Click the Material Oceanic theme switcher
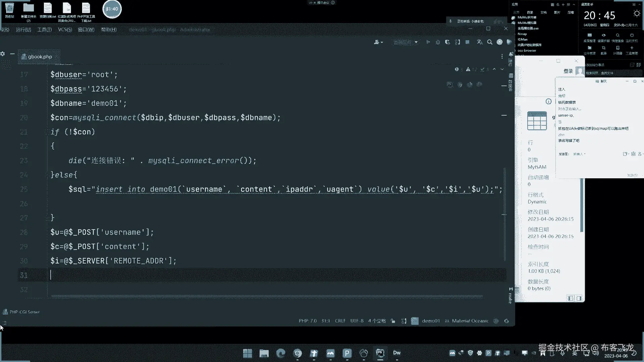 click(470, 321)
